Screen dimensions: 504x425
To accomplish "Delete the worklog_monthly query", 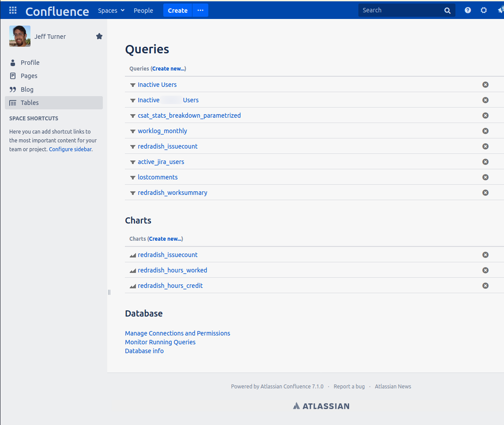I will 485,131.
